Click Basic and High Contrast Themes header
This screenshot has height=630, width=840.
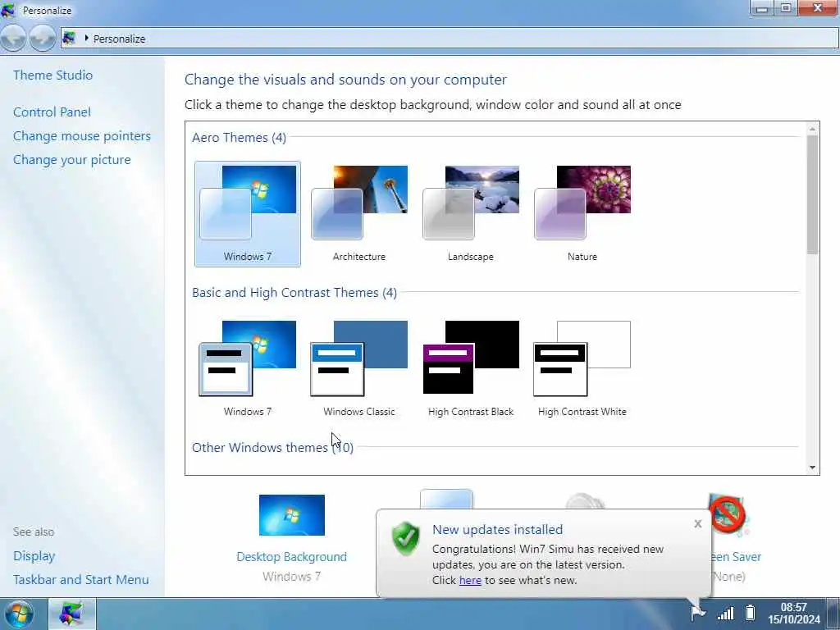(294, 293)
